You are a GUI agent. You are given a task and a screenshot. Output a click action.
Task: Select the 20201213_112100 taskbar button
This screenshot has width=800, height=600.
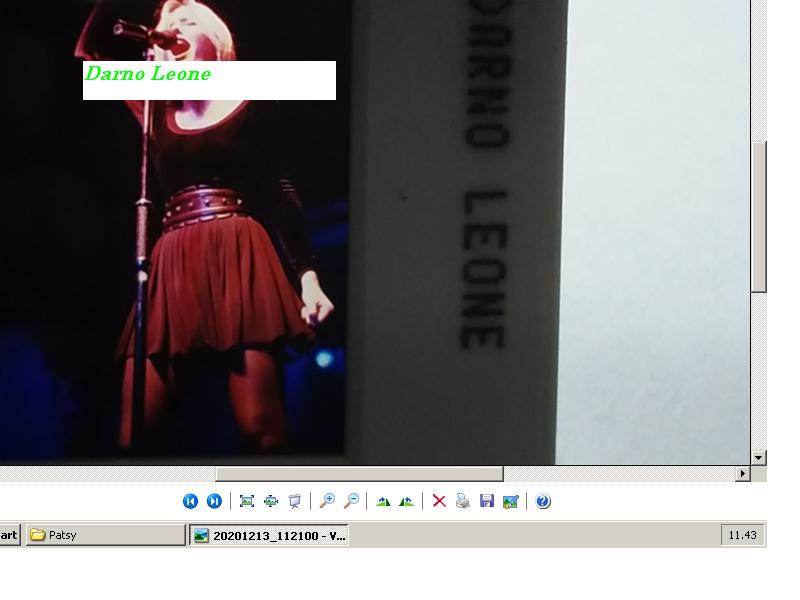269,536
